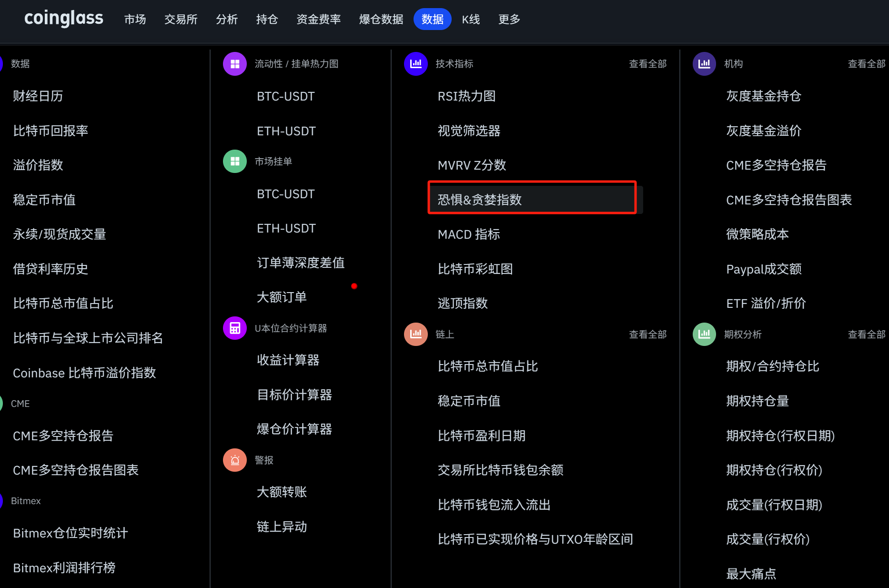
Task: Open 订单薄深度差值
Action: pos(301,263)
